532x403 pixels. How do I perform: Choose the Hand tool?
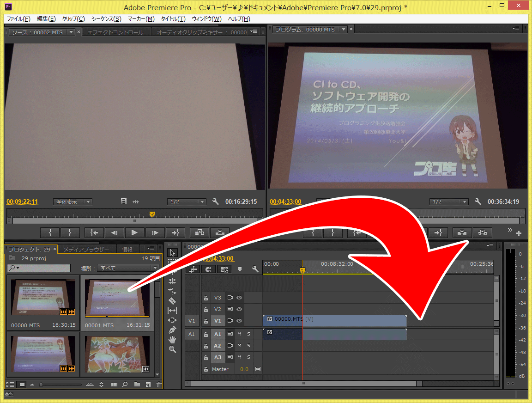point(172,340)
